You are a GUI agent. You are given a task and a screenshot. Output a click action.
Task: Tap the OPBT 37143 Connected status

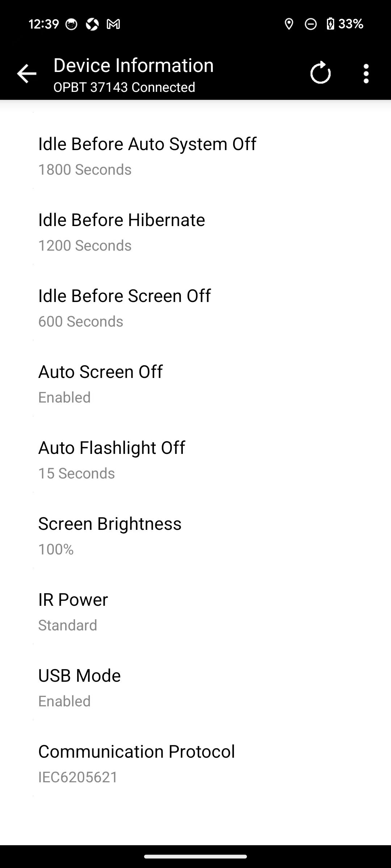tap(124, 87)
